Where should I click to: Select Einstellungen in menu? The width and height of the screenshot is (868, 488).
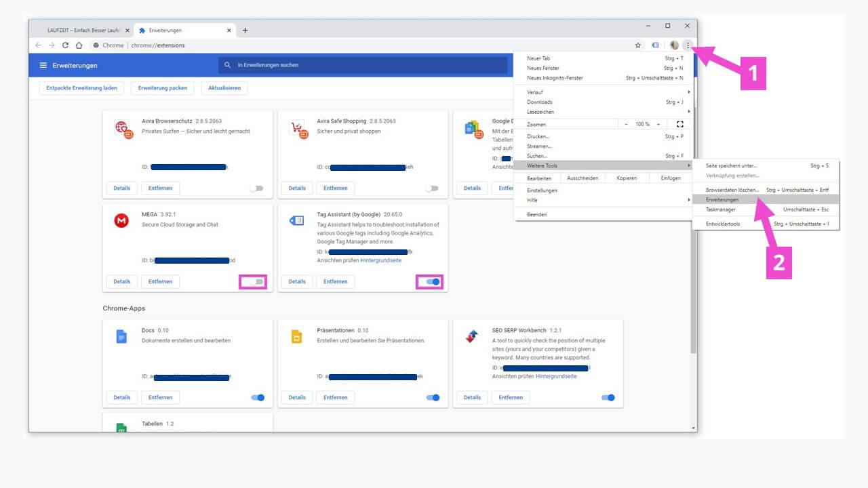[604, 190]
